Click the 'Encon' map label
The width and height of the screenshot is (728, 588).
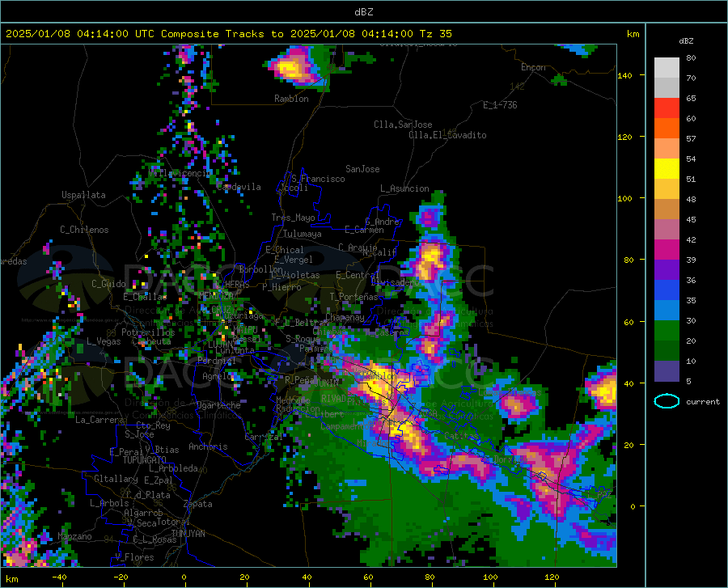533,67
